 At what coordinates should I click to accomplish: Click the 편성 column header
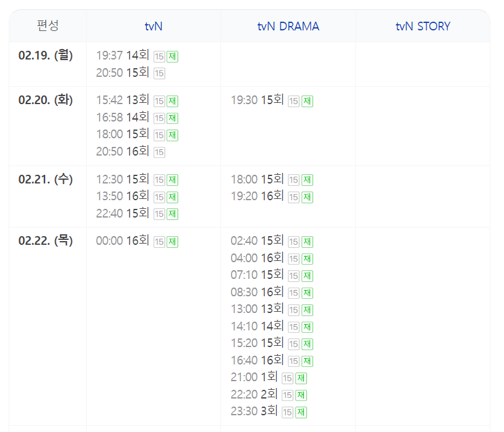tap(48, 26)
